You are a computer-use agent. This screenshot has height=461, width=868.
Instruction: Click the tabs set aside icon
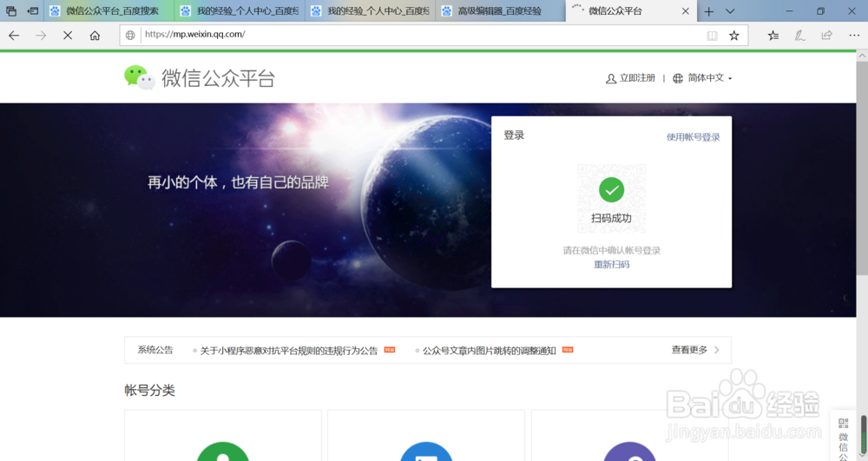pyautogui.click(x=10, y=11)
